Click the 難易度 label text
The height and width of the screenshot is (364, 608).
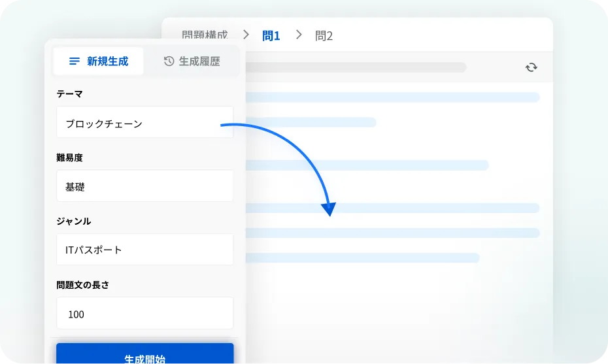click(69, 157)
